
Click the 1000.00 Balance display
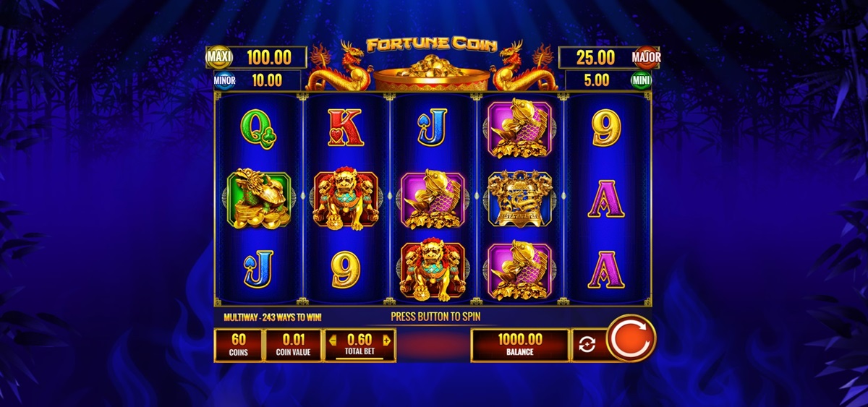[x=519, y=345]
